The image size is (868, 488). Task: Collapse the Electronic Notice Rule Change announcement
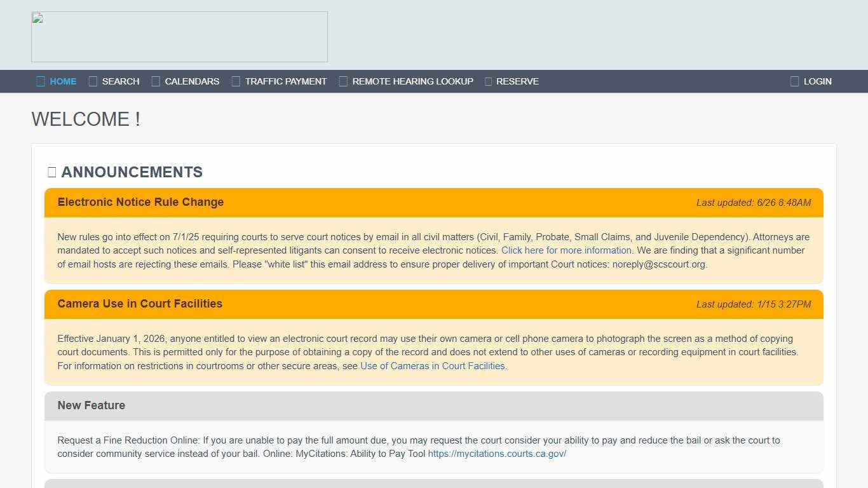pyautogui.click(x=434, y=202)
